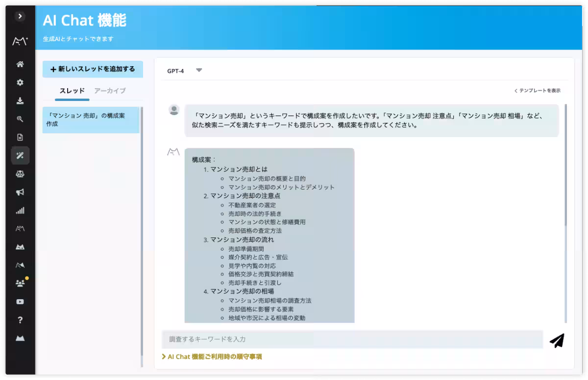Open the question mark help icon
588x380 pixels.
tap(20, 319)
